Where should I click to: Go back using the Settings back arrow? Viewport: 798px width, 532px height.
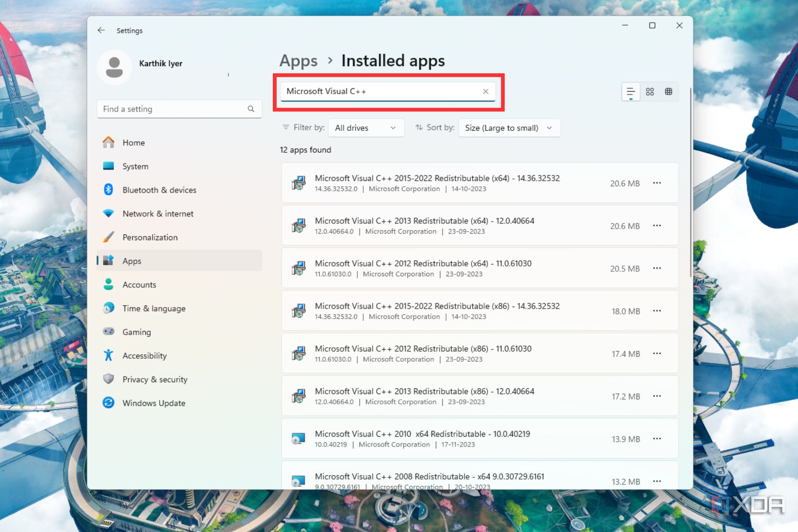pos(101,30)
